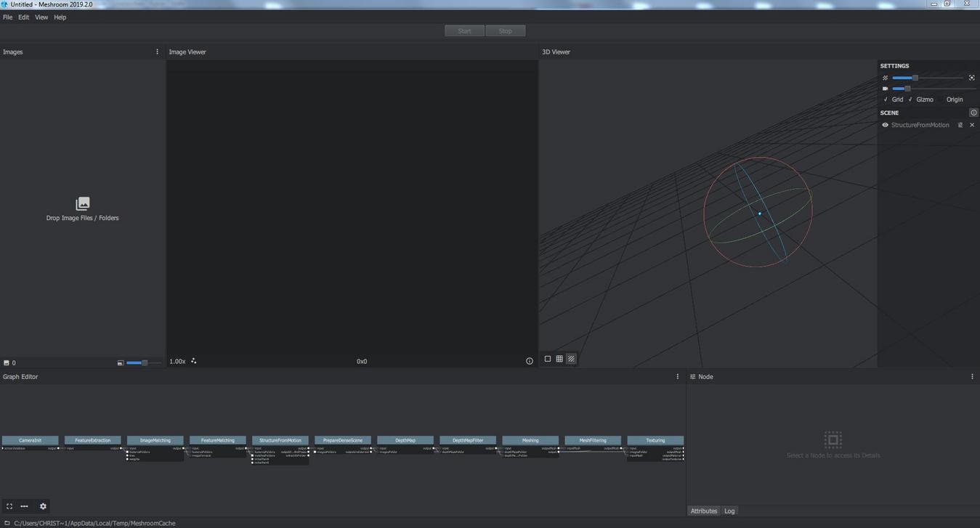Click the reset camera focus icon
Viewport: 980px width, 528px height.
(x=971, y=78)
